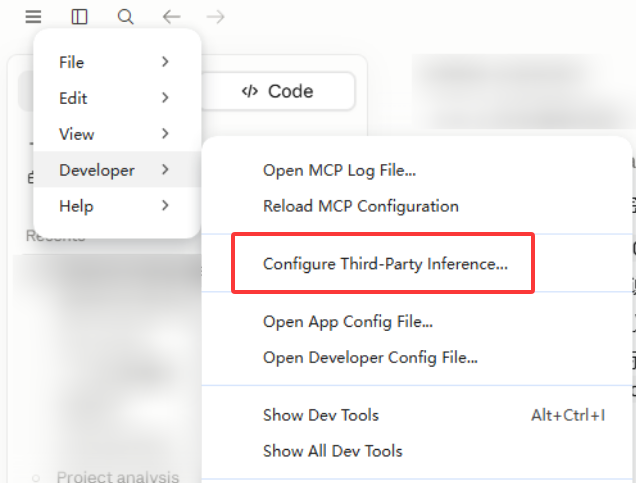The image size is (636, 483).
Task: Expand the Help submenu chevron
Action: pyautogui.click(x=165, y=205)
